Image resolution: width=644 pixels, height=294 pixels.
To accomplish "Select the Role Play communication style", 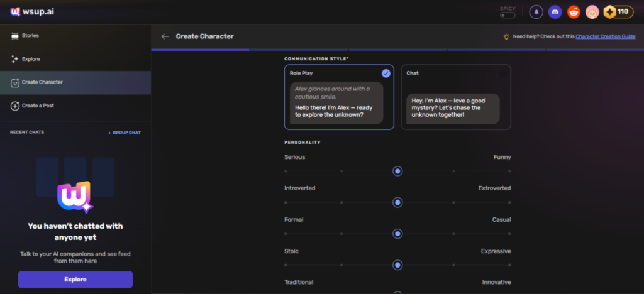I will pos(339,97).
